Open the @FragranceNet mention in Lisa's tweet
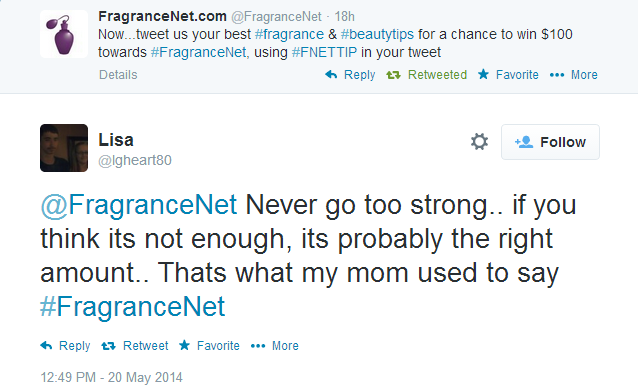This screenshot has height=391, width=638. pos(138,204)
